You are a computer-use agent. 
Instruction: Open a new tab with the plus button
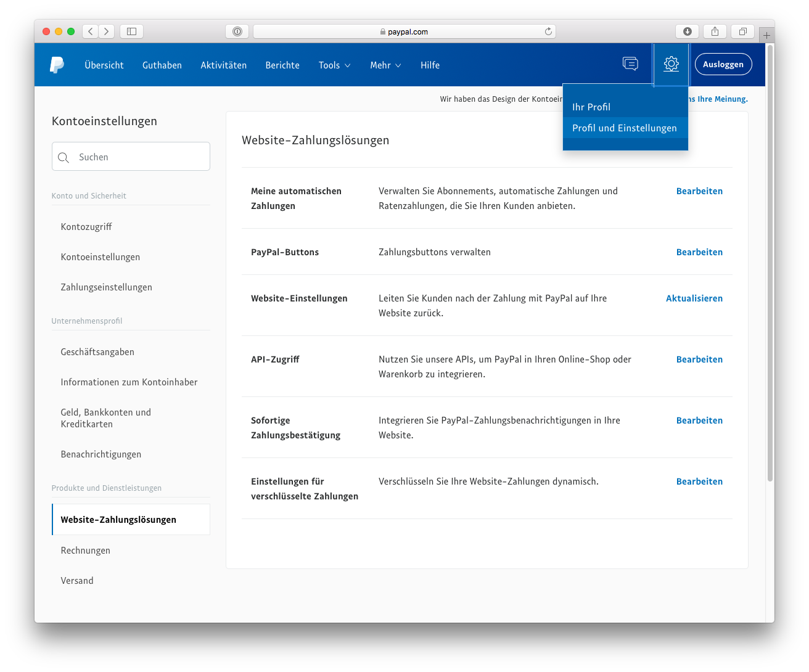coord(766,35)
